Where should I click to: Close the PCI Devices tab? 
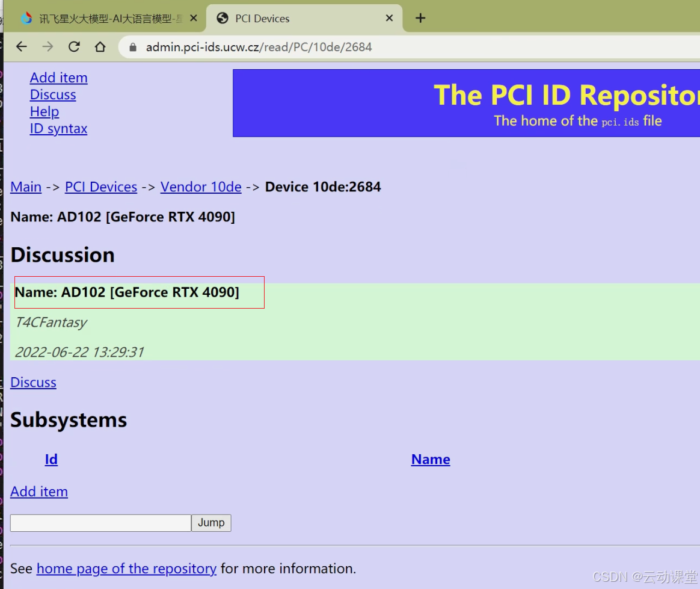pos(389,18)
